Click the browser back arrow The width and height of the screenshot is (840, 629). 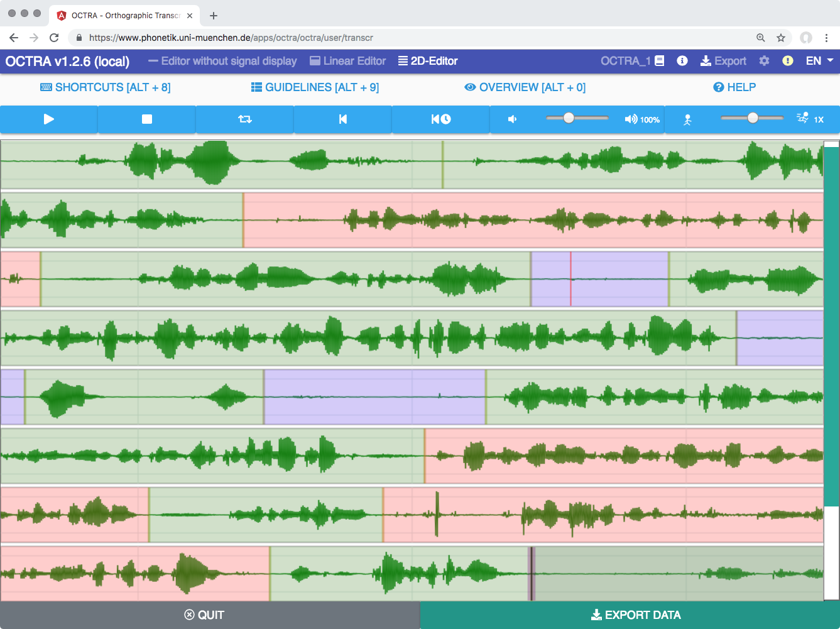pyautogui.click(x=14, y=38)
